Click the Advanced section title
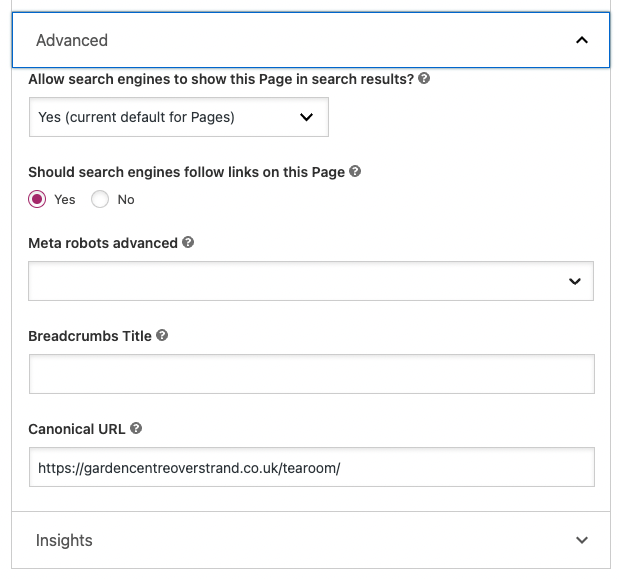The image size is (619, 579). tap(72, 41)
